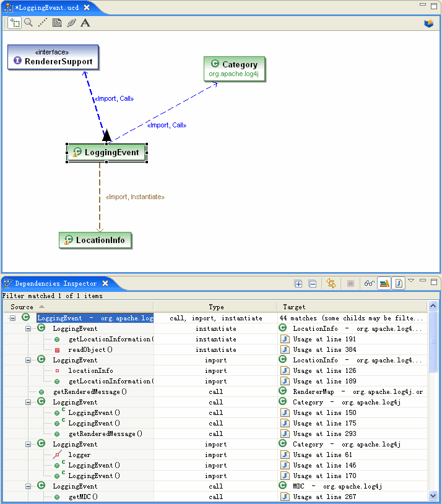The height and width of the screenshot is (504, 442).
Task: Select the LoggingEvent class node in the diagram
Action: pos(107,153)
